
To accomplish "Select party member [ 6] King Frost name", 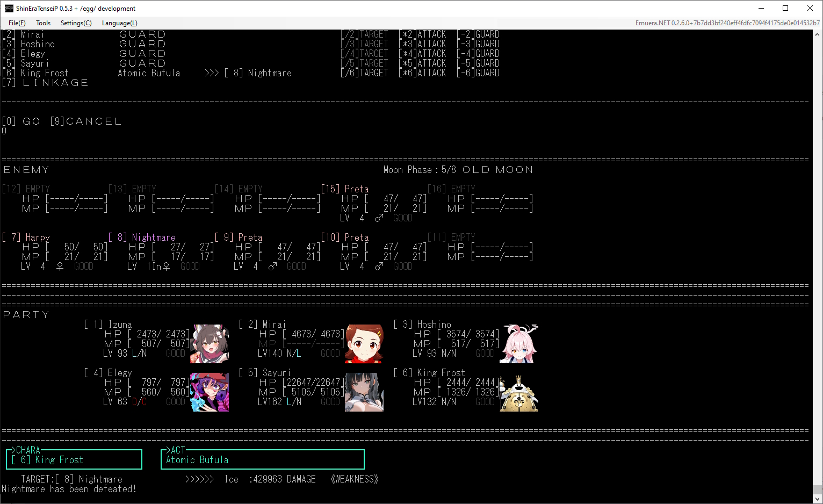I will click(x=429, y=373).
